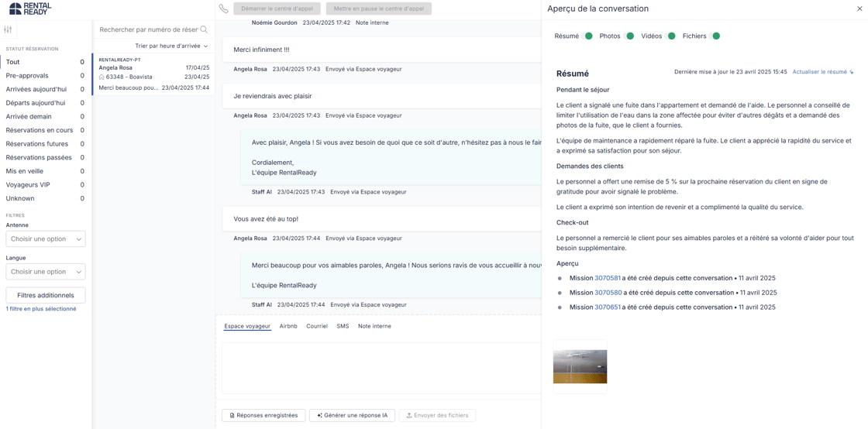Select Réservations futures filter
Viewport: 868px width, 429px height.
[x=46, y=144]
